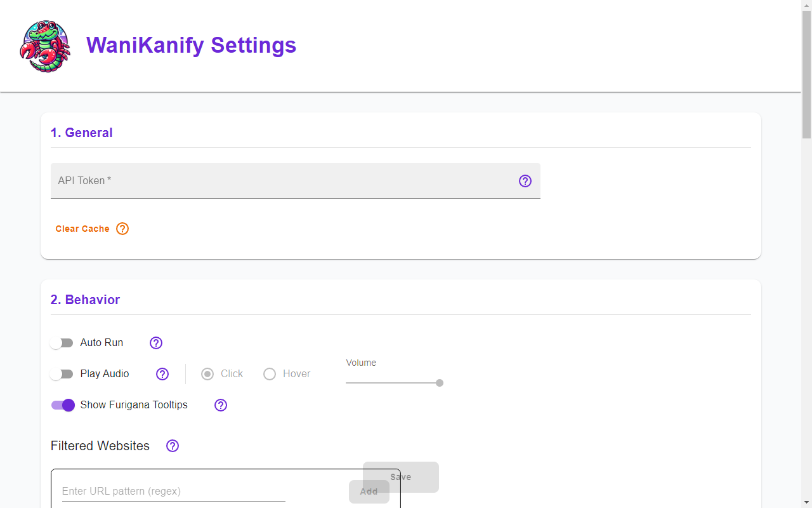Click the Filtered Websites help icon
This screenshot has height=508, width=812.
[x=173, y=446]
